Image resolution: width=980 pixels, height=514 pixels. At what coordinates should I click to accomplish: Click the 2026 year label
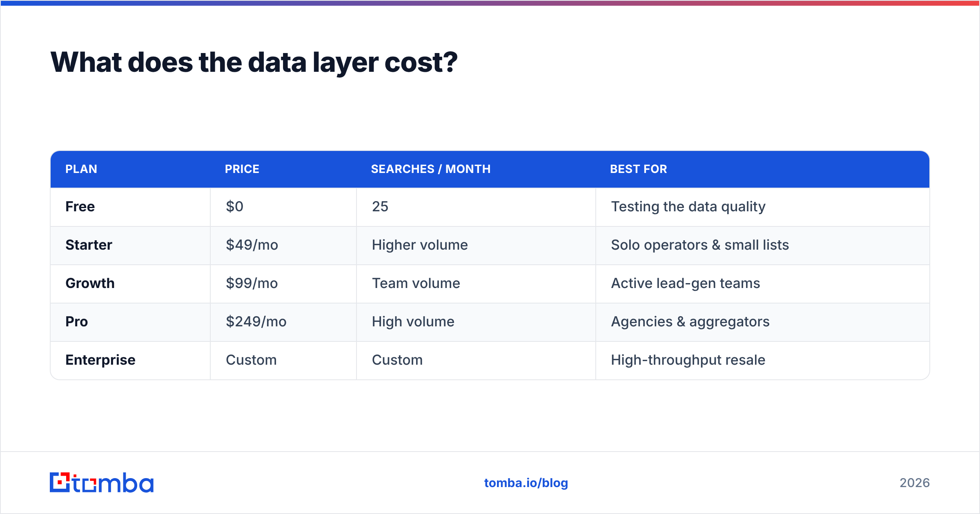coord(915,483)
